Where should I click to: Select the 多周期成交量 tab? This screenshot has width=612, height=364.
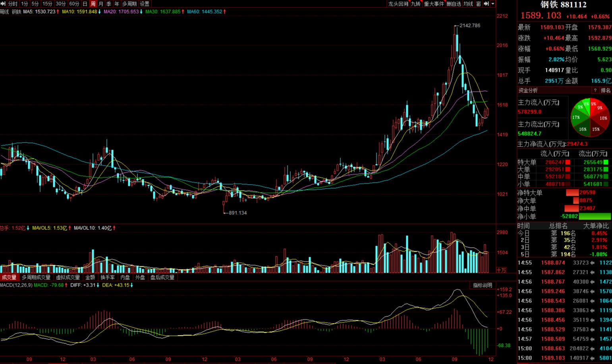(36, 277)
